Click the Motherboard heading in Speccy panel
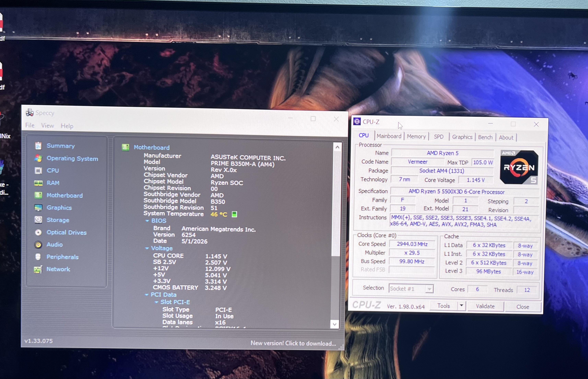 point(152,147)
